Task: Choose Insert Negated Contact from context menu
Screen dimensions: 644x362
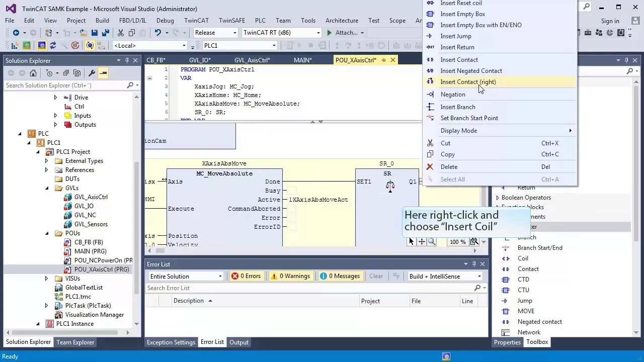Action: (500, 71)
